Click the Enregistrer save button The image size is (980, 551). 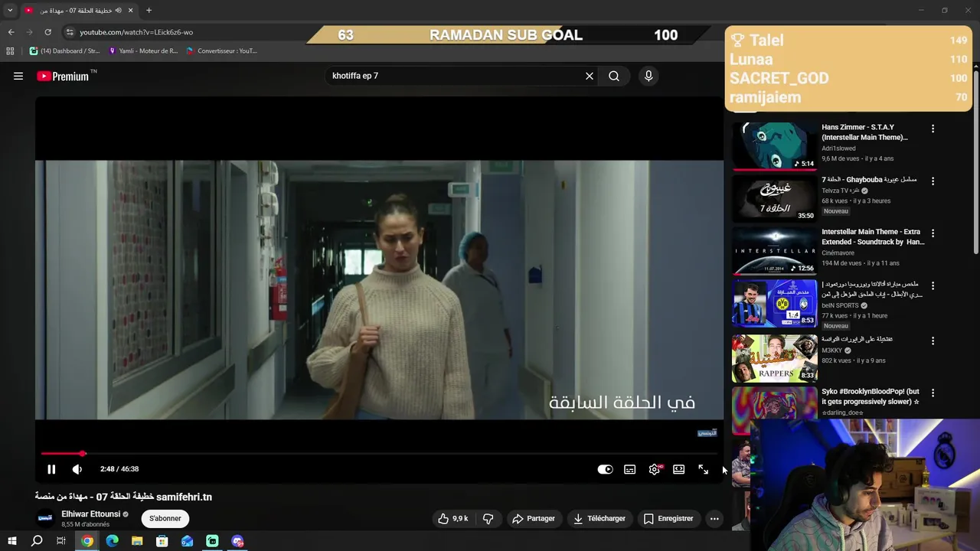(x=668, y=518)
